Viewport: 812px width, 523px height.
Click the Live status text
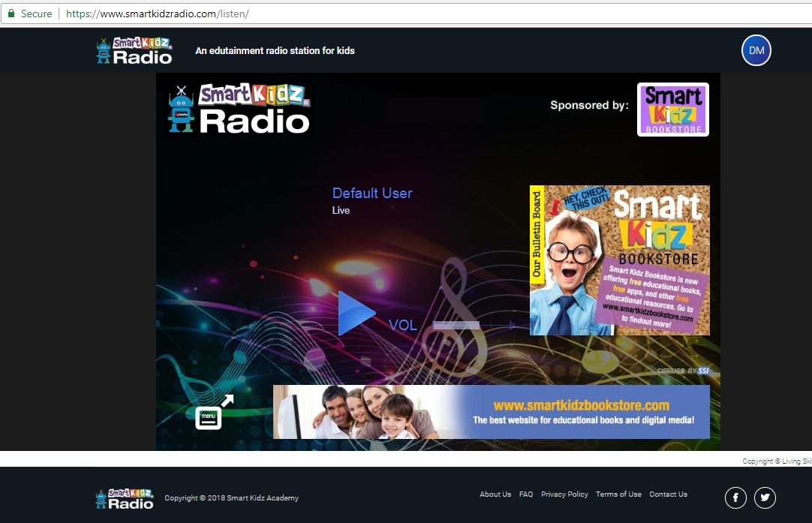[x=341, y=210]
